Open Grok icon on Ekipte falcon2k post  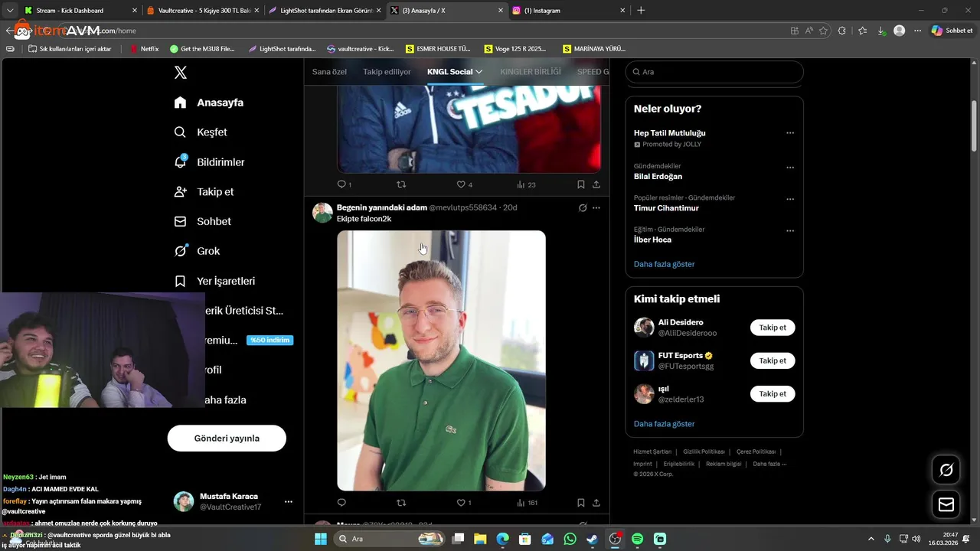click(583, 207)
